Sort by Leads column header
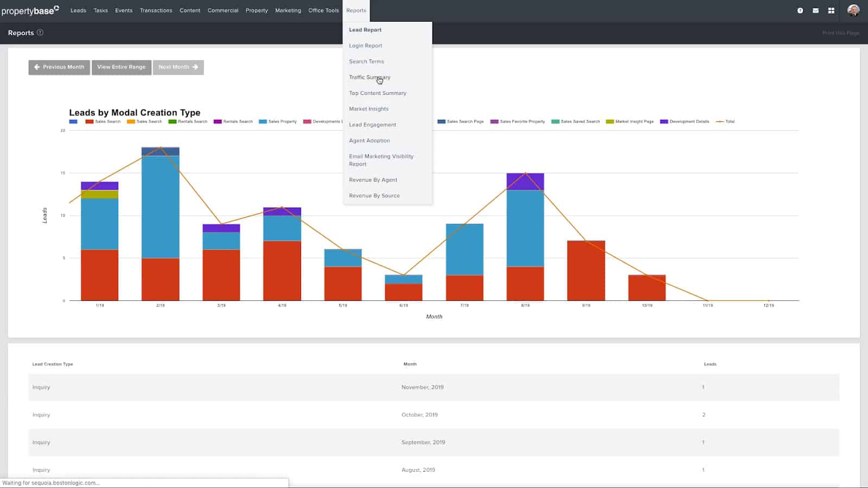The width and height of the screenshot is (868, 488). point(710,364)
